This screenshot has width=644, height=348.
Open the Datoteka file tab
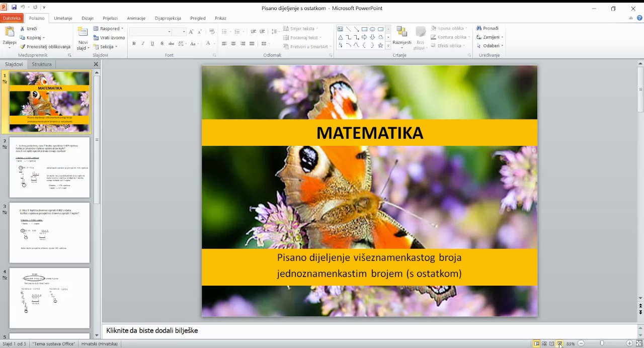(x=12, y=18)
